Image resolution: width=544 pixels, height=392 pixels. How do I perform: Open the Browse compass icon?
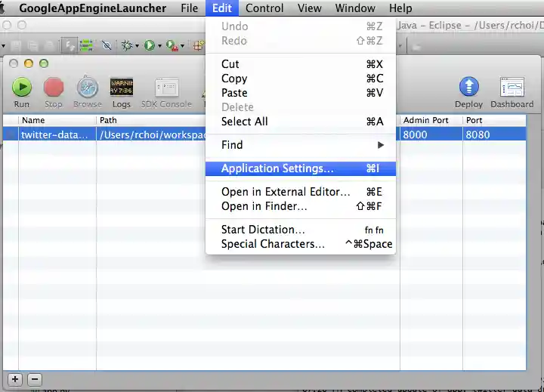tap(87, 88)
